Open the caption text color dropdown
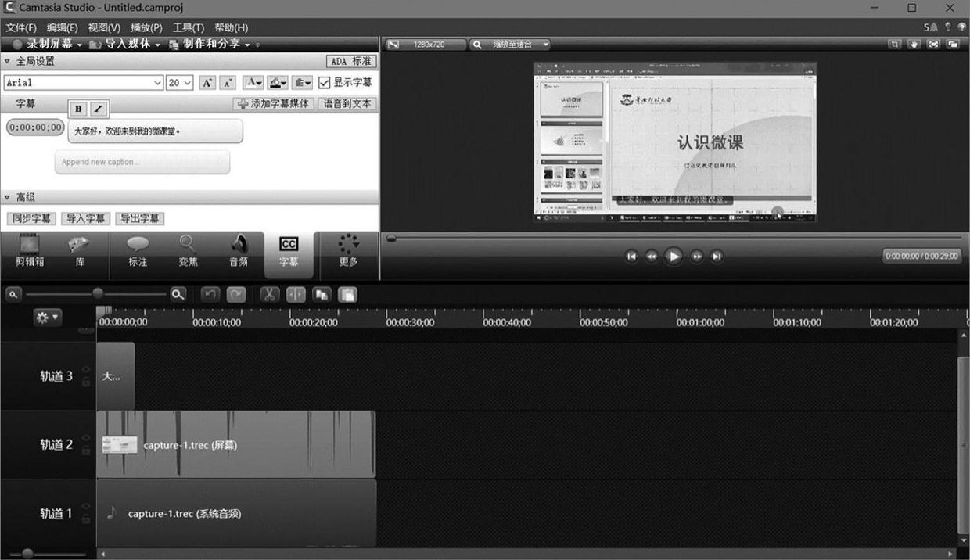Screen dimensions: 970x560 coord(253,83)
